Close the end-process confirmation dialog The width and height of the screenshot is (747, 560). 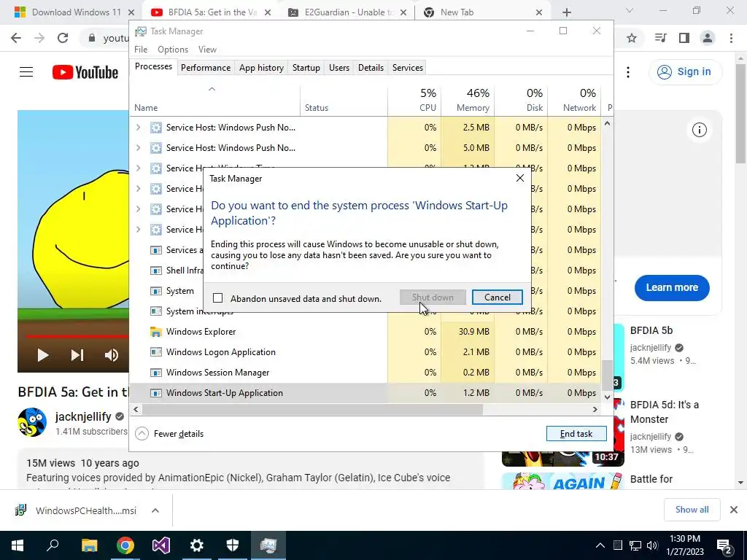(x=519, y=178)
